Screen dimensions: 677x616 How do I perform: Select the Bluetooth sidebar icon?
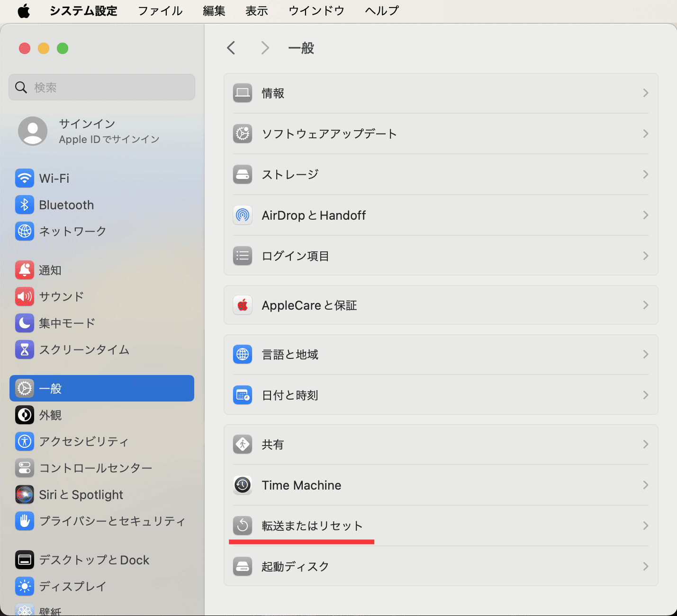coord(25,205)
